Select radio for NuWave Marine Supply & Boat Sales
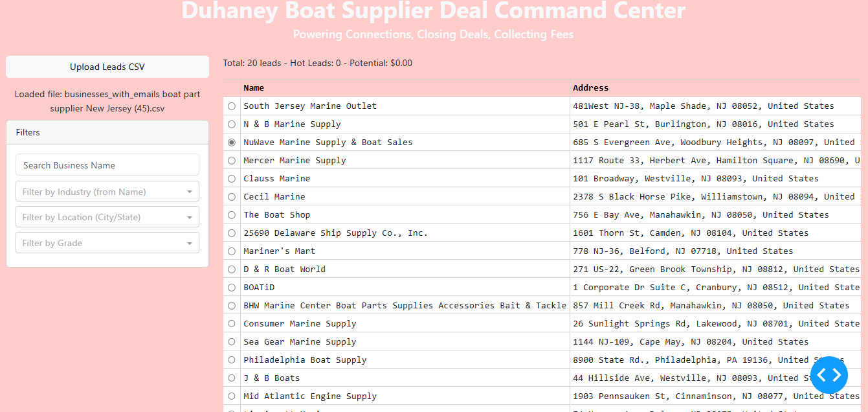Viewport: 868px width, 412px height. pyautogui.click(x=232, y=143)
